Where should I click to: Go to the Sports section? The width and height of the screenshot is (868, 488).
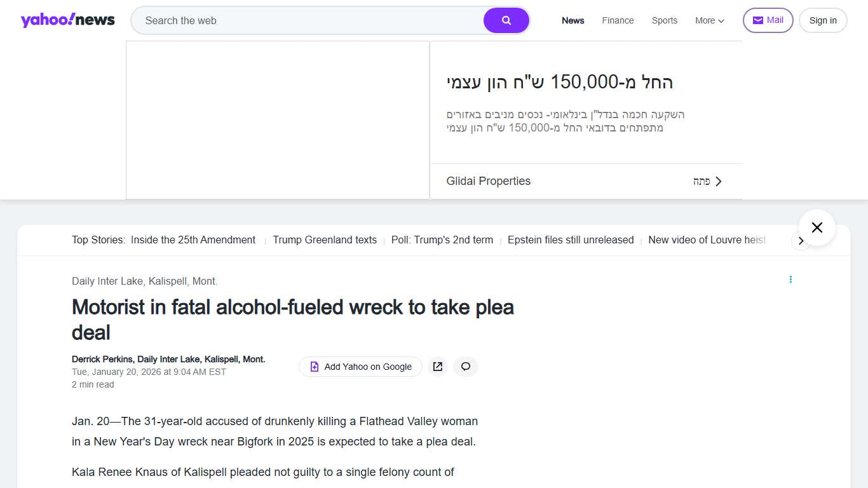pos(664,20)
